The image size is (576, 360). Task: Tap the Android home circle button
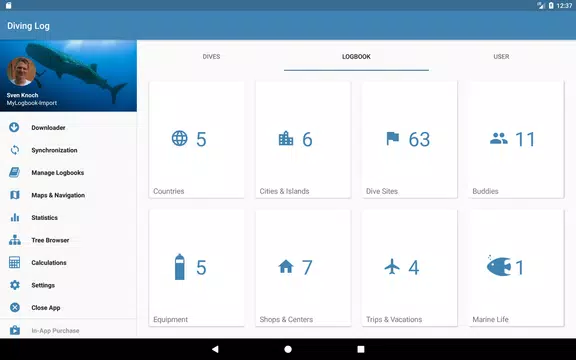click(288, 349)
